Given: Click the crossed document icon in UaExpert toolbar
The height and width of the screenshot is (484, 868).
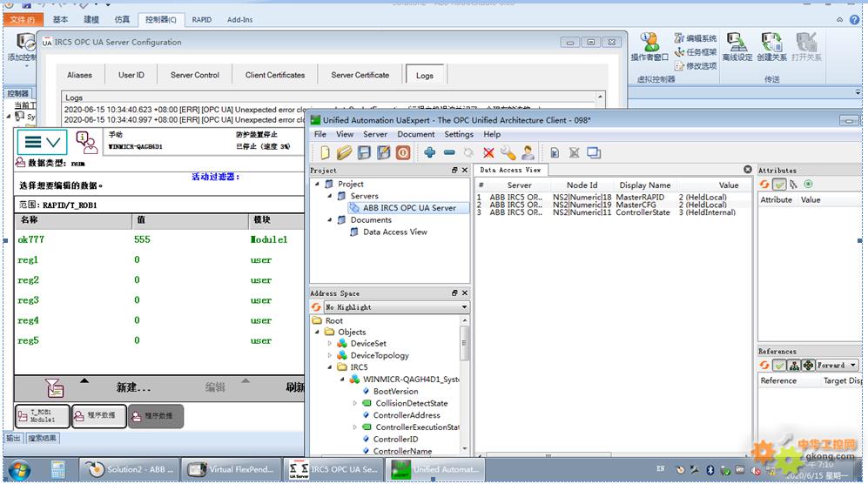Looking at the screenshot, I should tap(574, 153).
